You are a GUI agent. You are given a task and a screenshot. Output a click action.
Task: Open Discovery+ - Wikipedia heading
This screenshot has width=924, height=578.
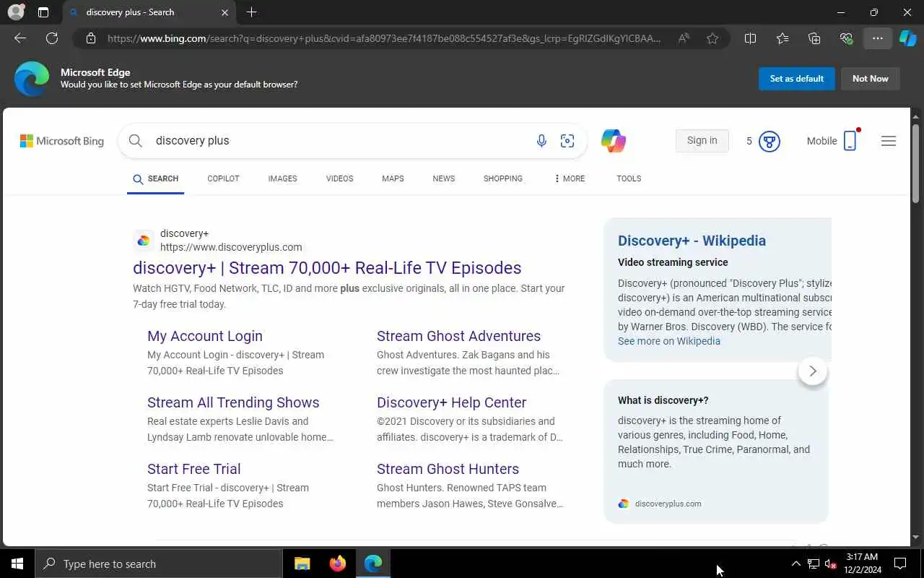click(x=692, y=241)
